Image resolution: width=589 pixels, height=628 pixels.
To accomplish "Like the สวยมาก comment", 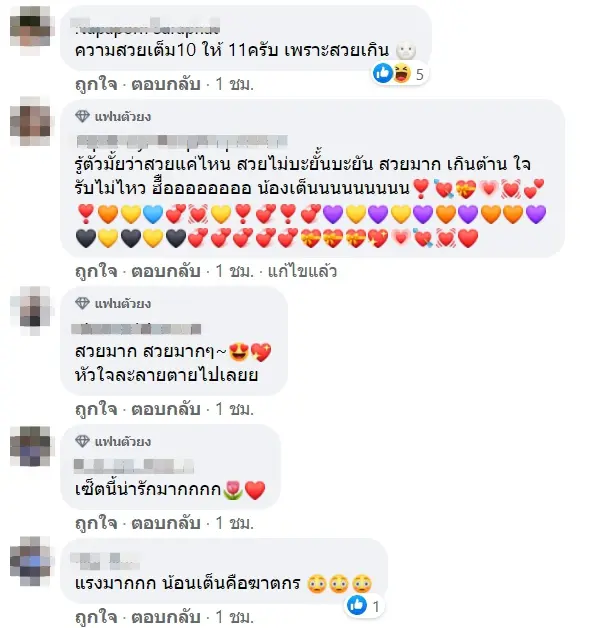I will point(96,409).
